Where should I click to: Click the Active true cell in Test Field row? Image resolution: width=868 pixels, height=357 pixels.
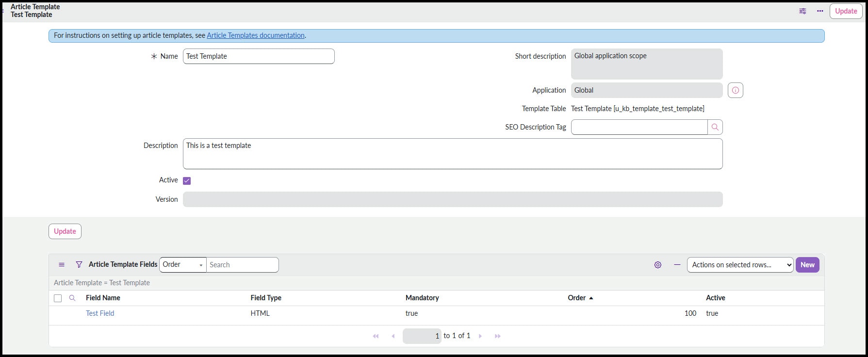(x=712, y=313)
